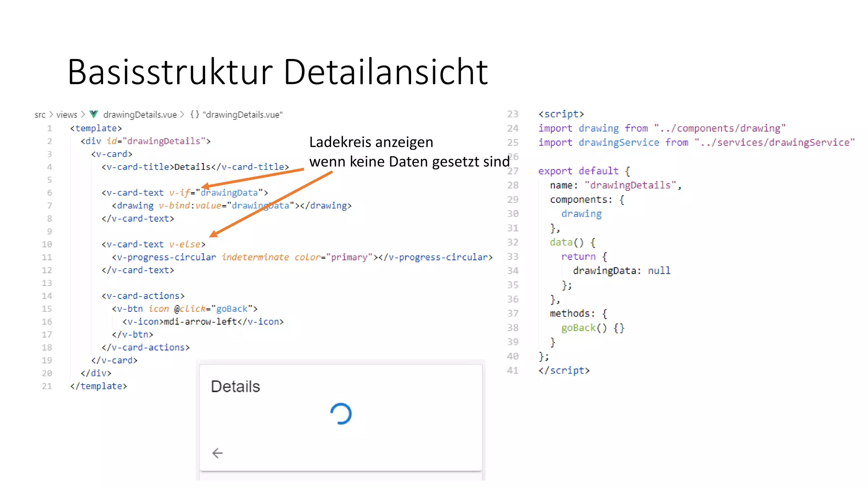Click the "drawingDetails.vue" symbol breadcrumb
The width and height of the screenshot is (868, 488).
[x=242, y=115]
